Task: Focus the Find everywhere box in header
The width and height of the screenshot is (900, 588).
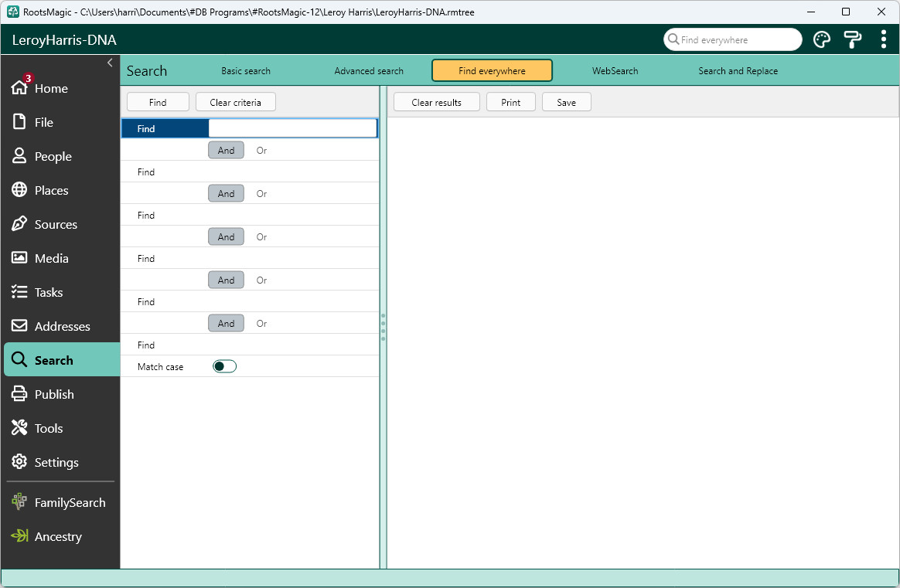Action: tap(733, 39)
